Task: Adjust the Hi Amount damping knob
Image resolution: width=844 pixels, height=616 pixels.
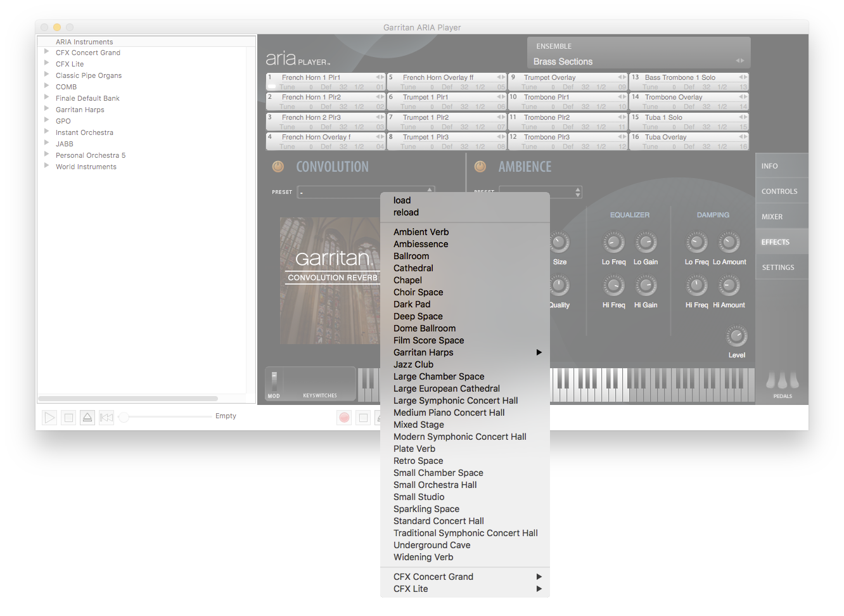Action: (x=729, y=286)
